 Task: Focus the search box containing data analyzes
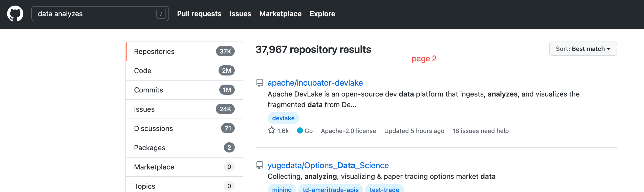[96, 14]
